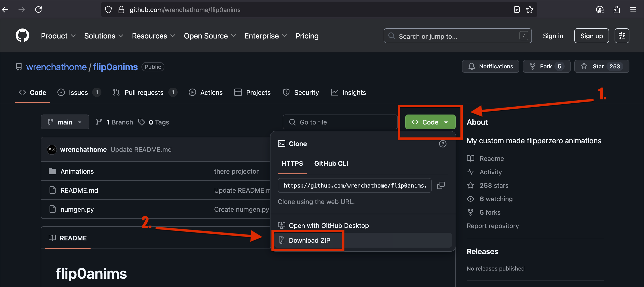Click the slash shortcut key in search box
This screenshot has width=644, height=287.
tap(524, 36)
